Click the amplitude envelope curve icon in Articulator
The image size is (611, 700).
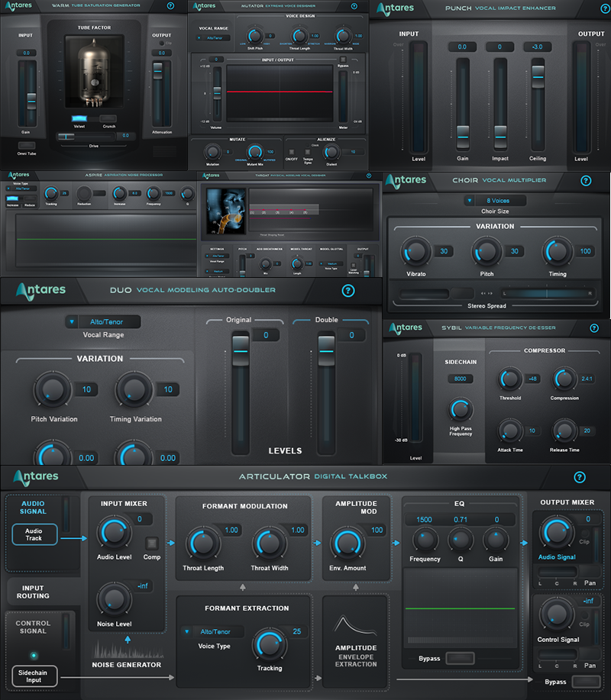click(355, 625)
